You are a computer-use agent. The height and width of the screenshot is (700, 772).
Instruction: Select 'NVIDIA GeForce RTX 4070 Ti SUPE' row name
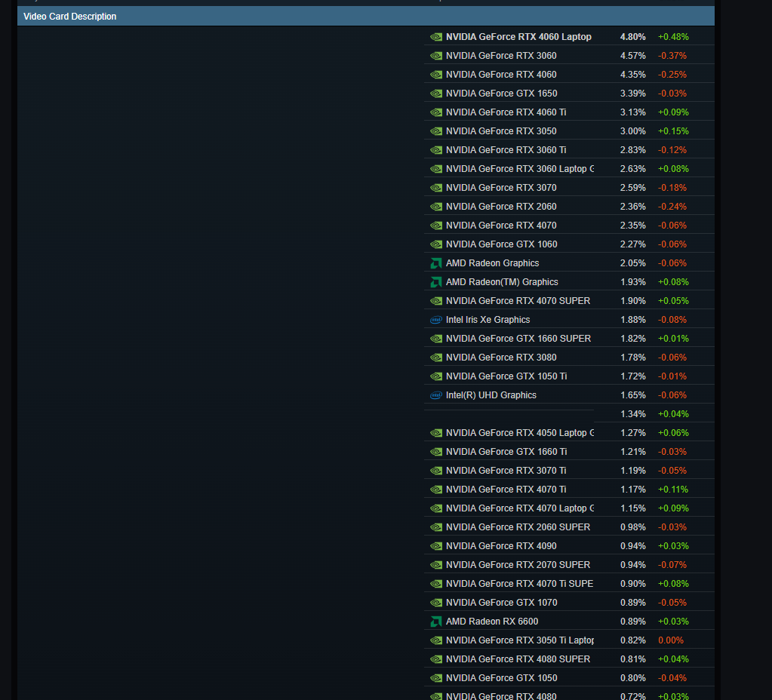click(x=519, y=584)
